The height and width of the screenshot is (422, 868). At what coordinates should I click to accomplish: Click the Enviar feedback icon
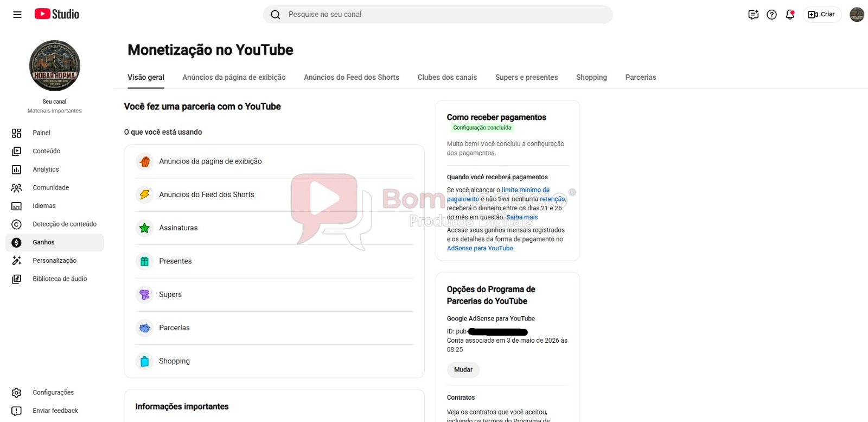pos(17,411)
